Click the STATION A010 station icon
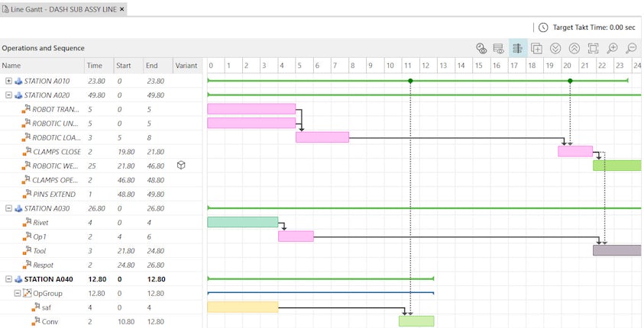The height and width of the screenshot is (328, 644). 18,81
